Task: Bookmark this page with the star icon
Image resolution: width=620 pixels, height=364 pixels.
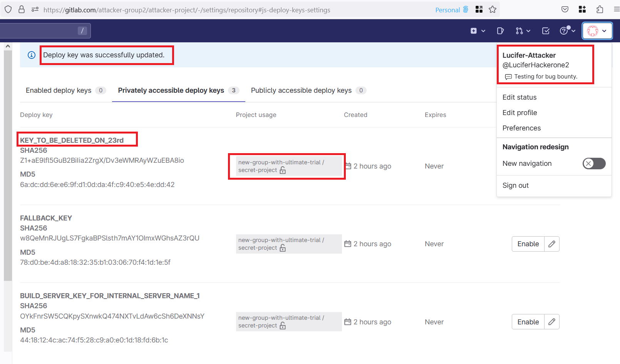Action: 493,10
